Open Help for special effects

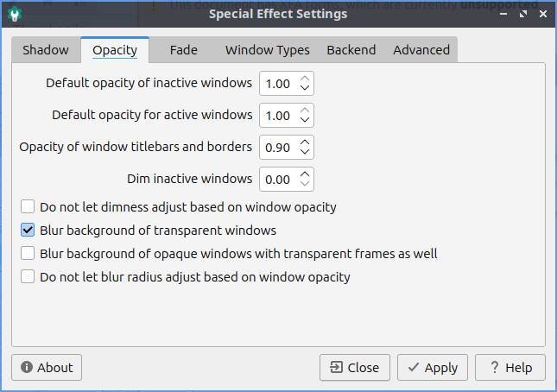[x=510, y=367]
